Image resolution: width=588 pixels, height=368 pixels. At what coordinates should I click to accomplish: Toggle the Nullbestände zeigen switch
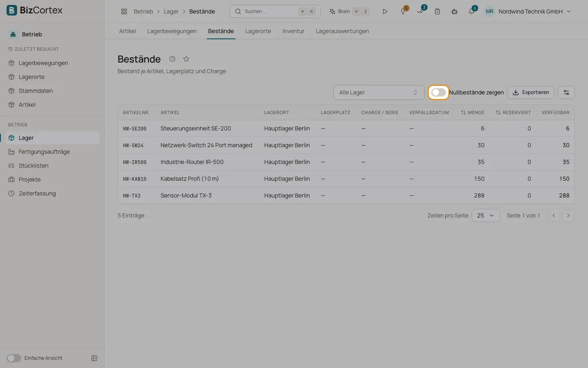tap(439, 92)
